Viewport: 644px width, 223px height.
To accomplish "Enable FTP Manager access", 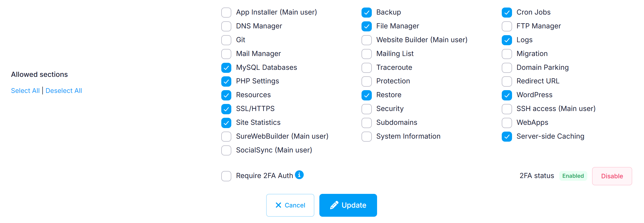I will pos(507,26).
